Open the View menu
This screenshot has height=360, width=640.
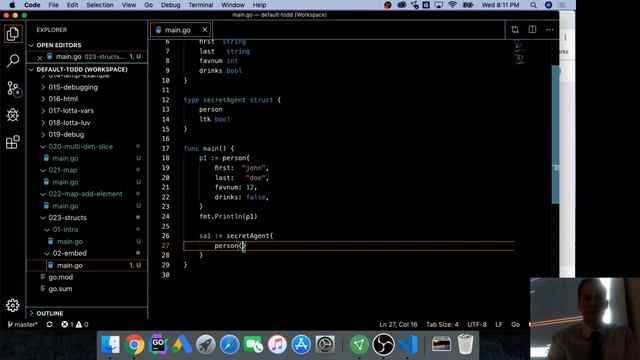point(129,5)
